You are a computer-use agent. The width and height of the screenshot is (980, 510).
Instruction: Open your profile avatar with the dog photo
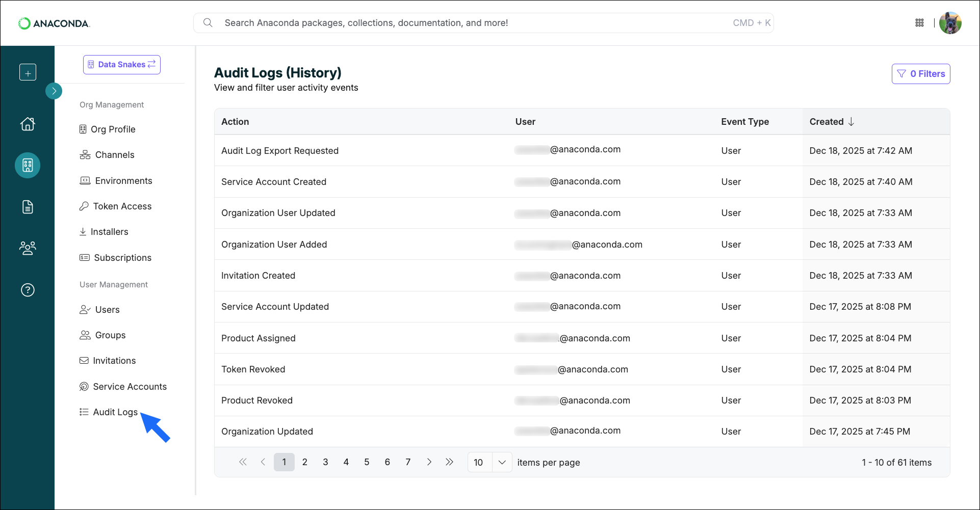(x=950, y=22)
